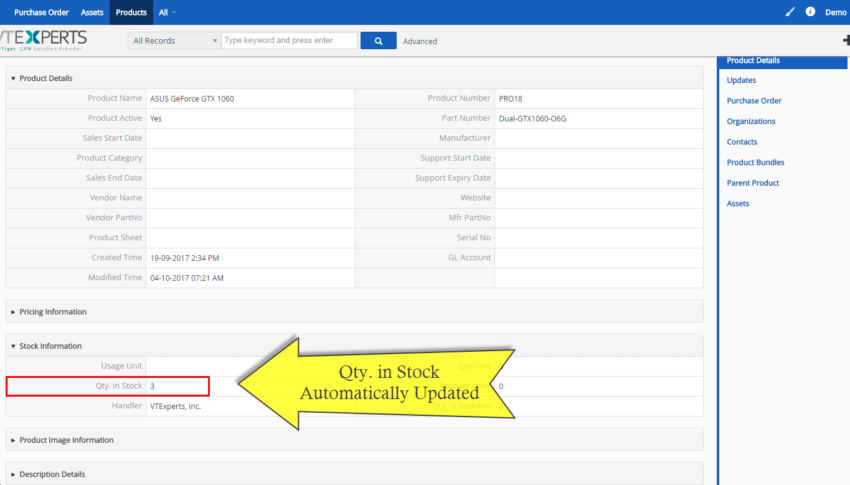Click the Qty. in Stock value 3
Screen dimensions: 850x485
coord(152,386)
